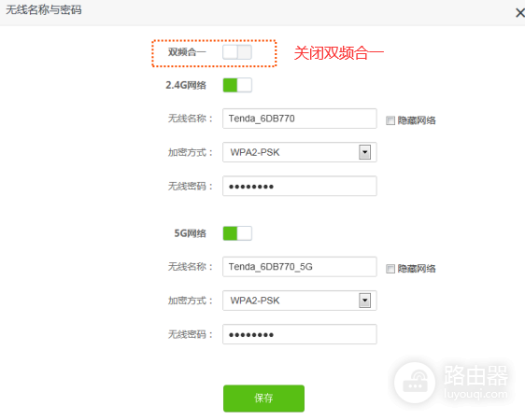Click the Tenda_6DB770 无线名称 field

(299, 119)
